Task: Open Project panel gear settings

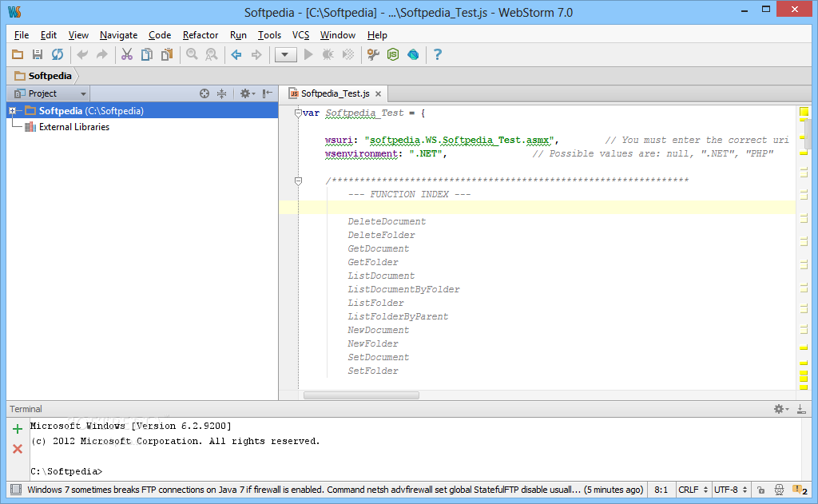Action: coord(247,93)
